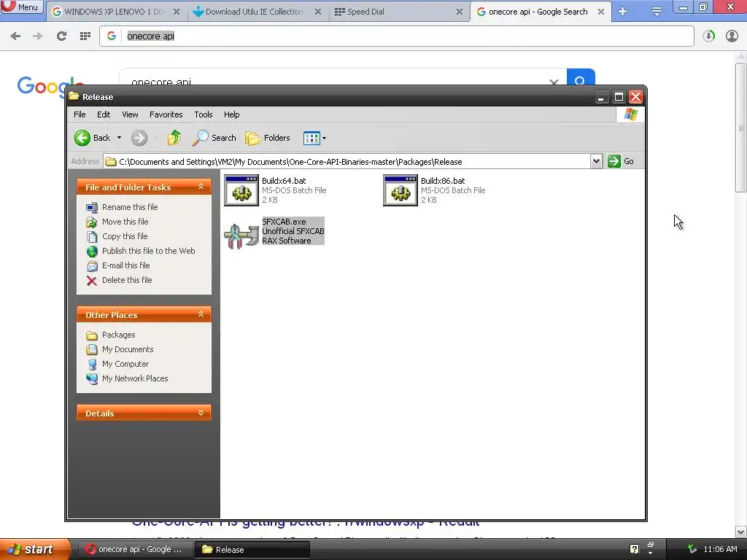This screenshot has width=747, height=560.
Task: Select the Buildx64.bat file icon
Action: click(x=241, y=190)
